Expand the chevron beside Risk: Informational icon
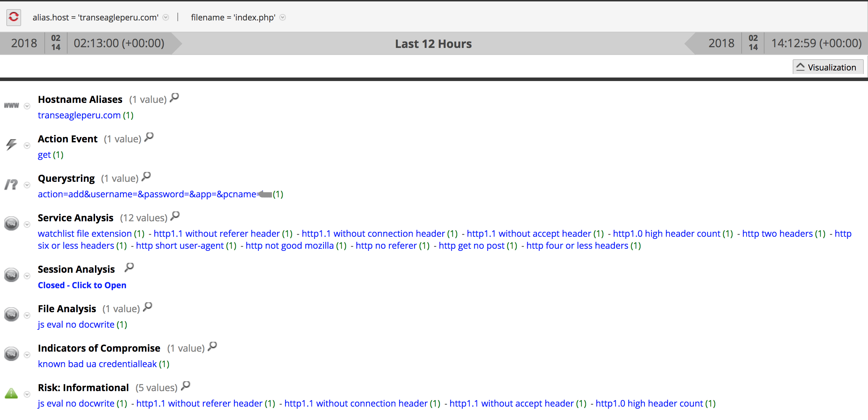This screenshot has height=420, width=868. pyautogui.click(x=27, y=394)
